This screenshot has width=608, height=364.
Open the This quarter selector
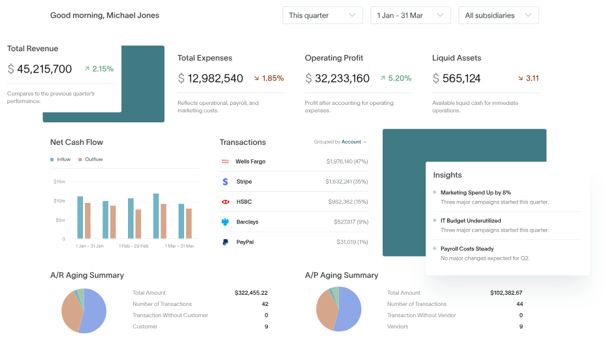point(322,15)
